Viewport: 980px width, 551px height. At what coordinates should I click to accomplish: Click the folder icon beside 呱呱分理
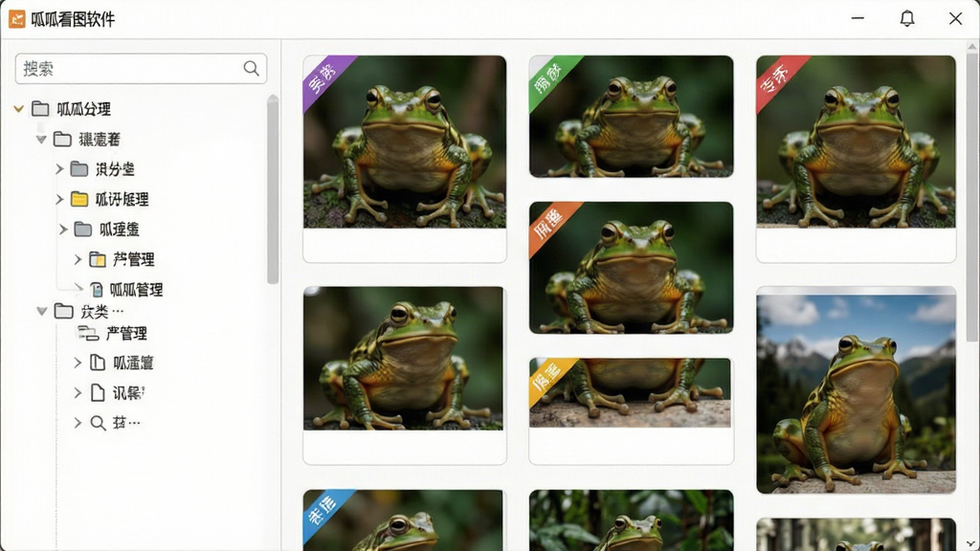tap(40, 109)
